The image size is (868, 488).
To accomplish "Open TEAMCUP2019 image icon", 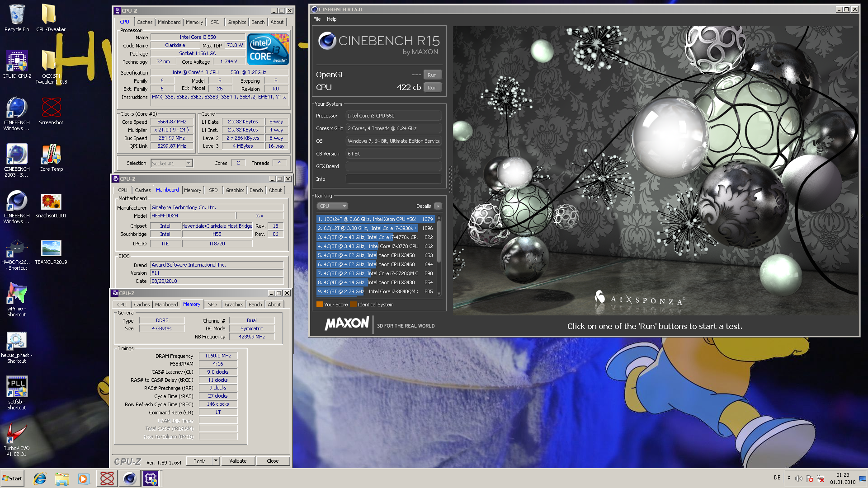I will click(51, 251).
